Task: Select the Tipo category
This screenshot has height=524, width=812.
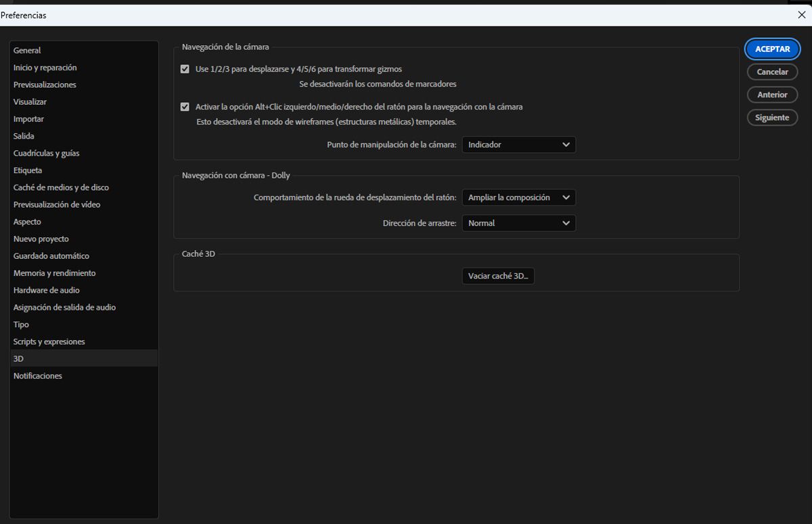Action: tap(84, 325)
